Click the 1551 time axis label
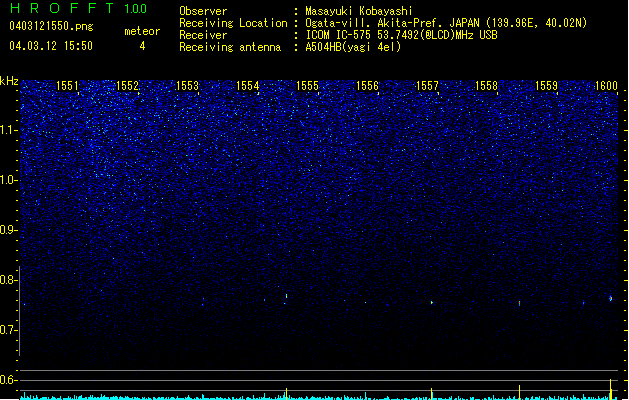 [x=67, y=85]
